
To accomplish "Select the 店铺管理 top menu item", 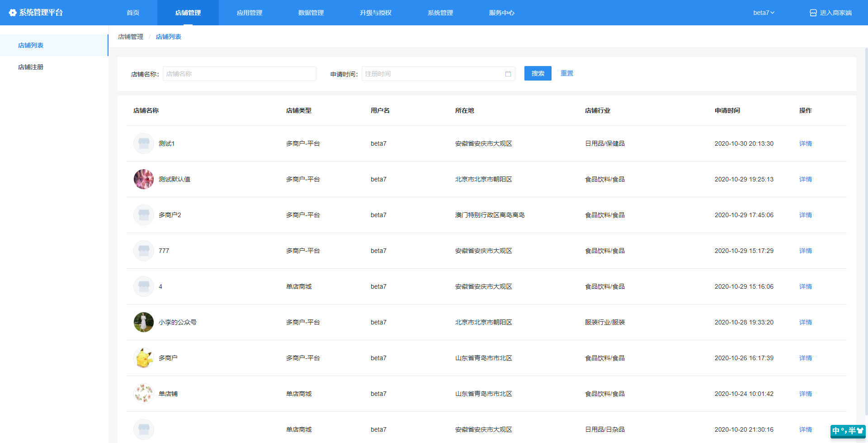I will (188, 13).
